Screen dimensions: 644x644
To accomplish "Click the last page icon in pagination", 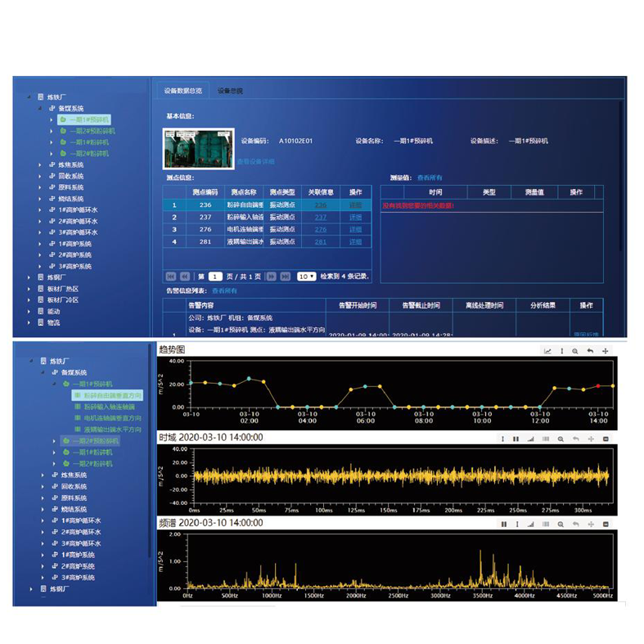I will pyautogui.click(x=286, y=277).
